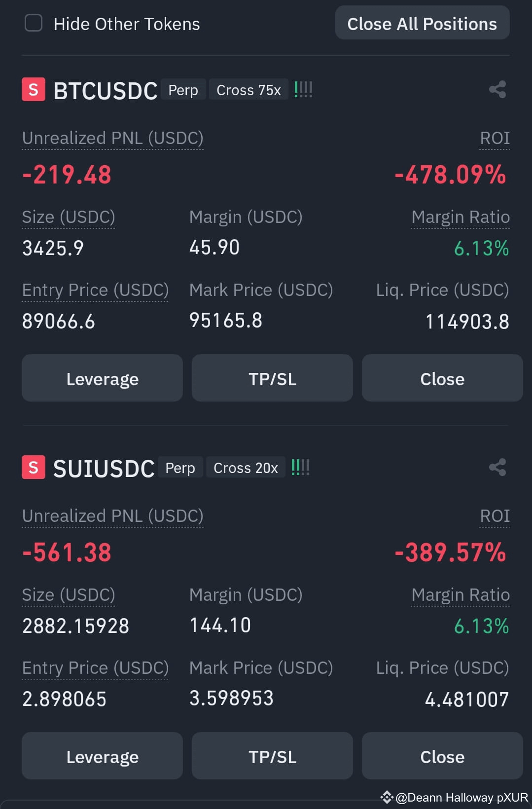Open Leverage settings for BTCUSDC position
This screenshot has height=809, width=532.
[x=102, y=378]
